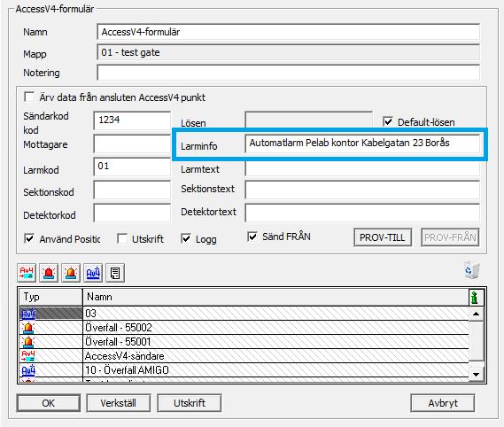The image size is (504, 427).
Task: Select the list row named 03
Action: [244, 314]
